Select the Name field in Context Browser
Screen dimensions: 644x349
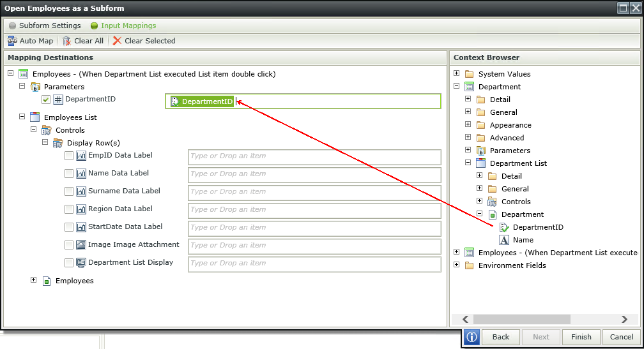point(523,240)
